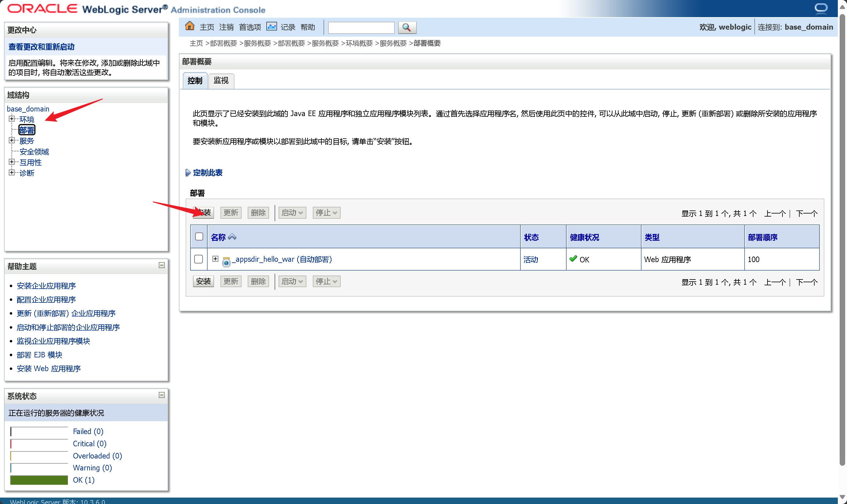Viewport: 847px width, 504px height.
Task: Check the _appsdir_hello_war row checkbox
Action: [x=198, y=259]
